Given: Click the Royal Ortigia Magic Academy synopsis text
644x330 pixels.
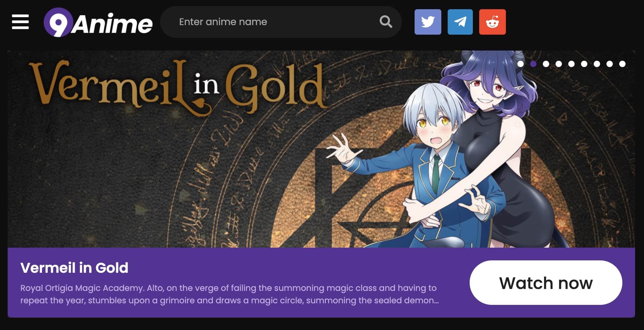Looking at the screenshot, I should pos(229,294).
